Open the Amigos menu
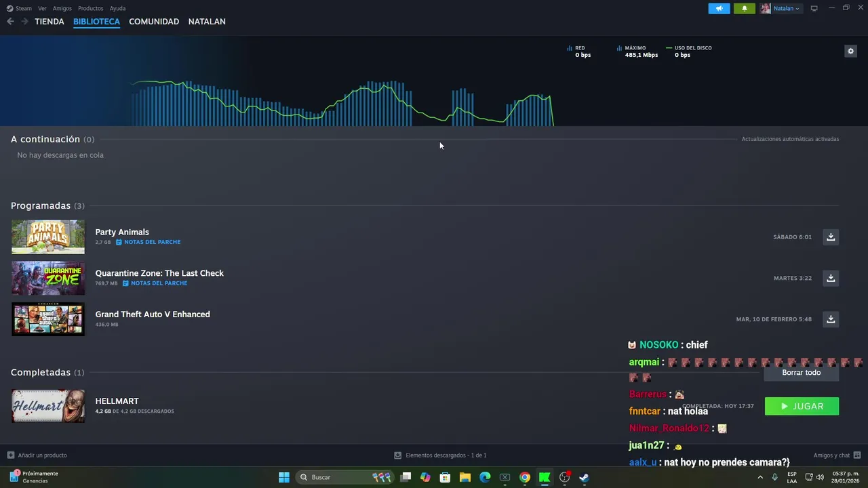The width and height of the screenshot is (868, 488). tap(62, 8)
